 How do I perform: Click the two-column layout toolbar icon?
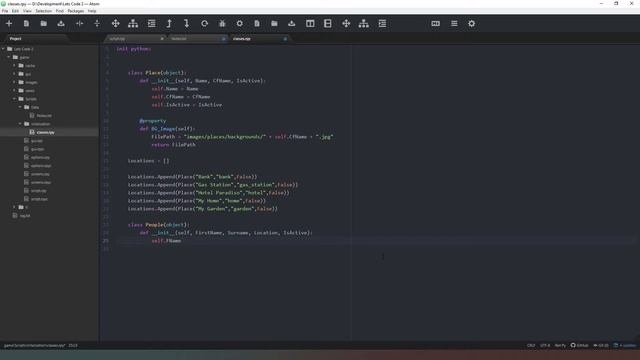[310, 24]
